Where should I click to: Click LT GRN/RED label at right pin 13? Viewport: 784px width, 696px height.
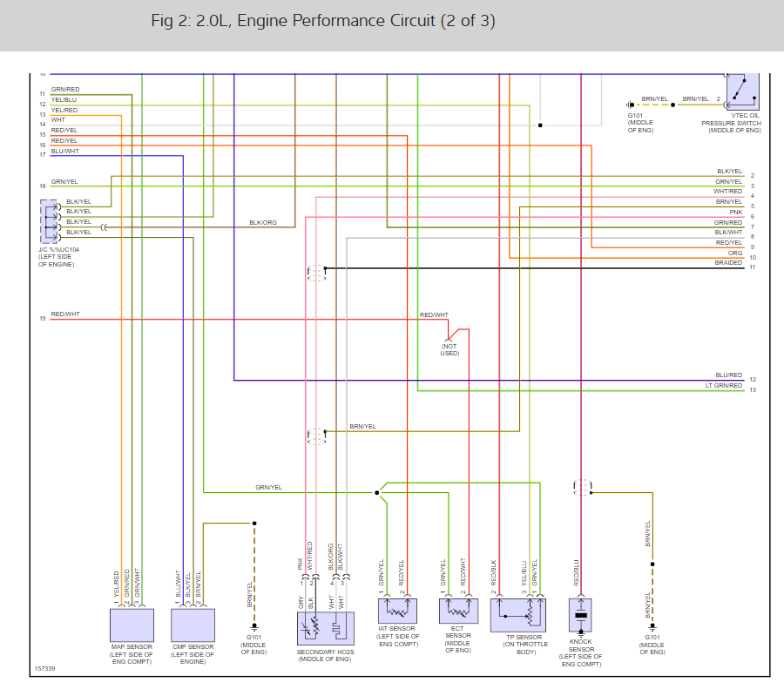724,386
